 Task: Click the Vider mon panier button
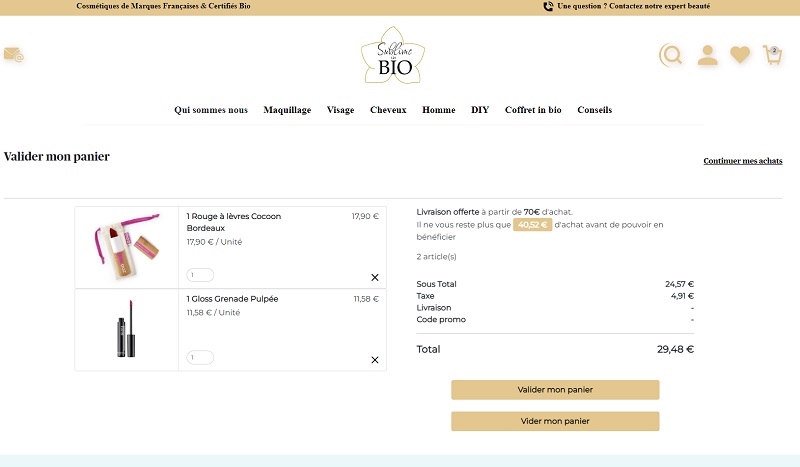[x=555, y=421]
